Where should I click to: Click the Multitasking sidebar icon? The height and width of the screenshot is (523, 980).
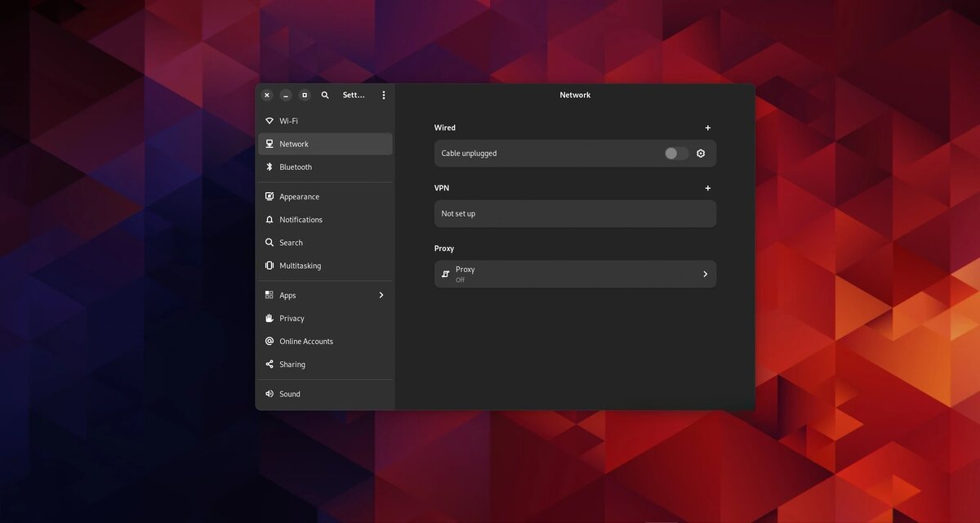pos(269,265)
